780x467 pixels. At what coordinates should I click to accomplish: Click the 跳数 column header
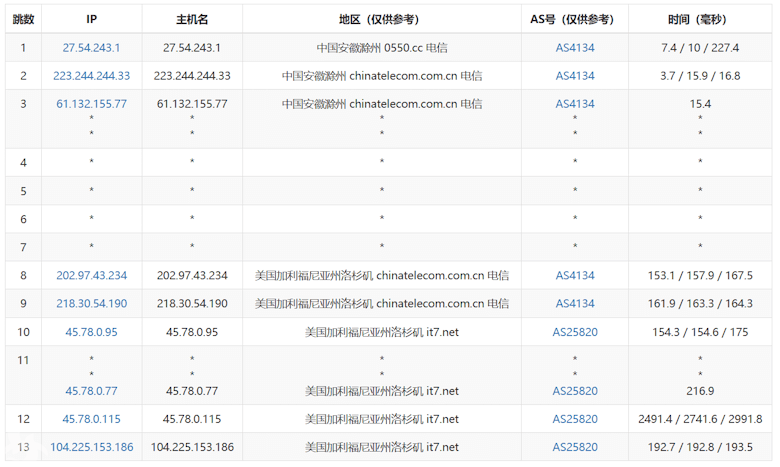pyautogui.click(x=23, y=19)
